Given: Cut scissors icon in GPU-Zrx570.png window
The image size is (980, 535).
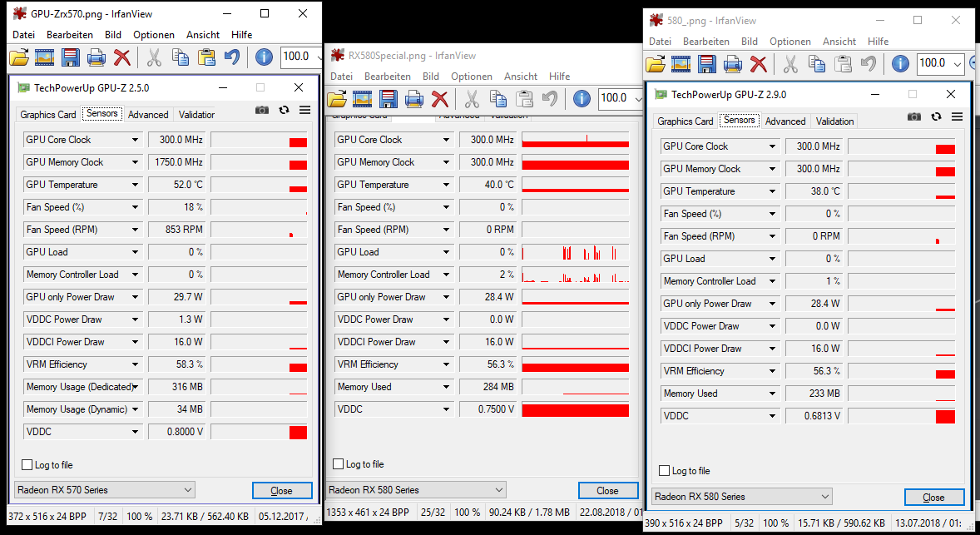Looking at the screenshot, I should point(154,57).
